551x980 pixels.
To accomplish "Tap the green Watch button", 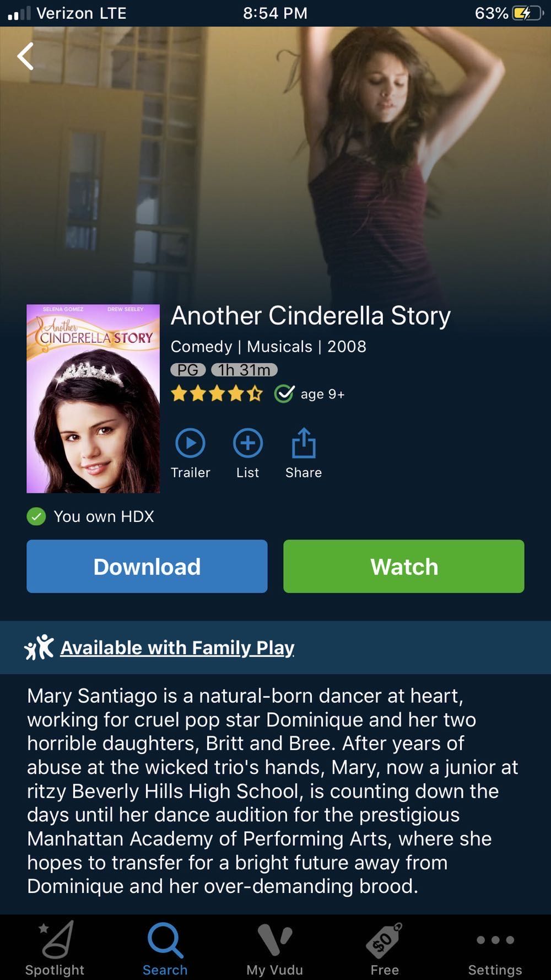I will pos(404,567).
